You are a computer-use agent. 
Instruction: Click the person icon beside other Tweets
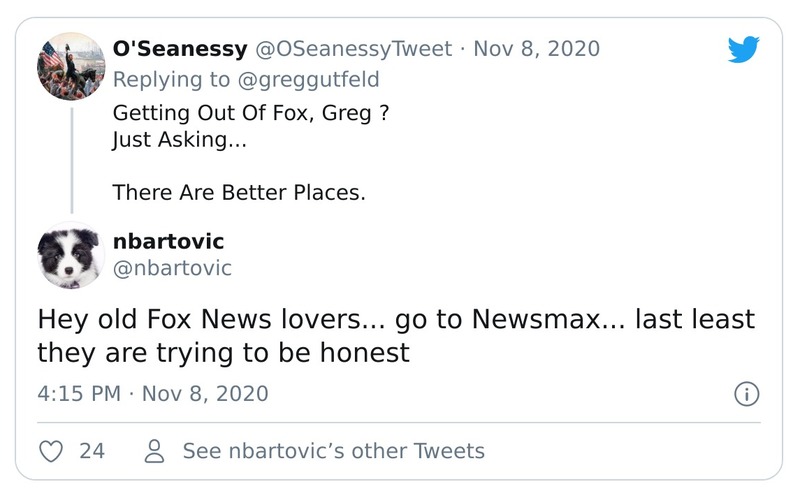pyautogui.click(x=155, y=451)
